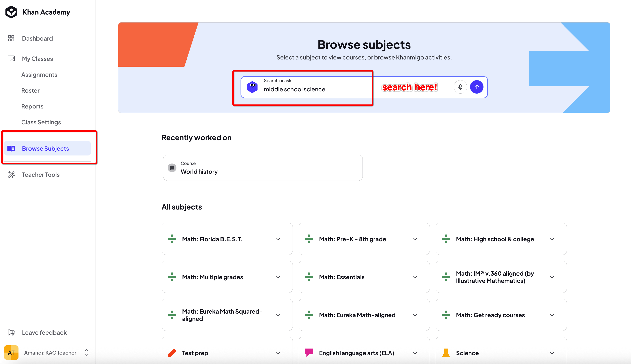The image size is (631, 364).
Task: Click the Math: IM v.360 aligned division icon
Action: coord(446,277)
